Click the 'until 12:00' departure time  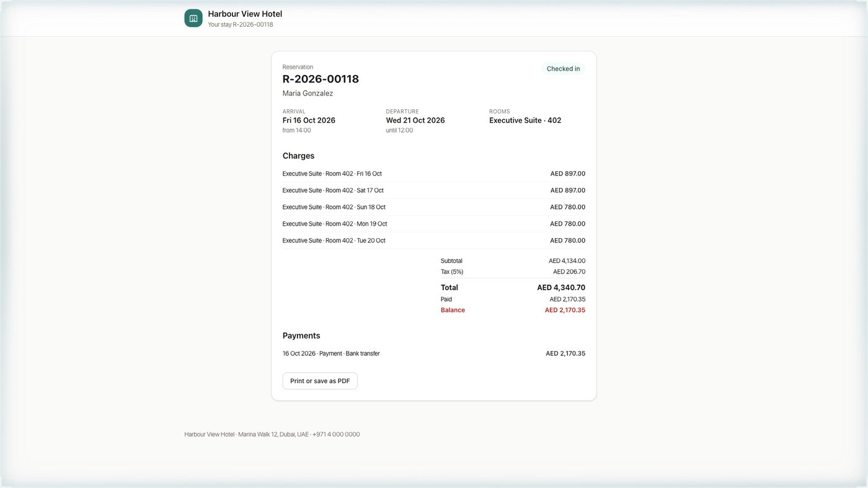399,130
